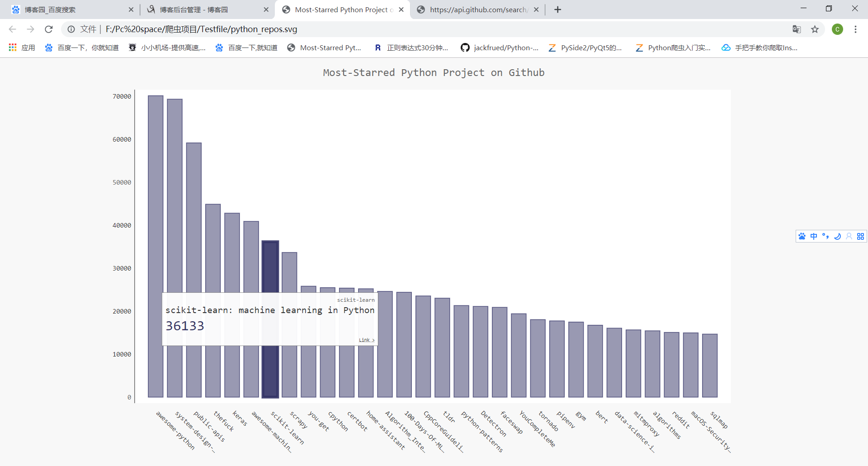Click the awesome-machine-learning bar
This screenshot has width=868, height=466.
pos(251,309)
